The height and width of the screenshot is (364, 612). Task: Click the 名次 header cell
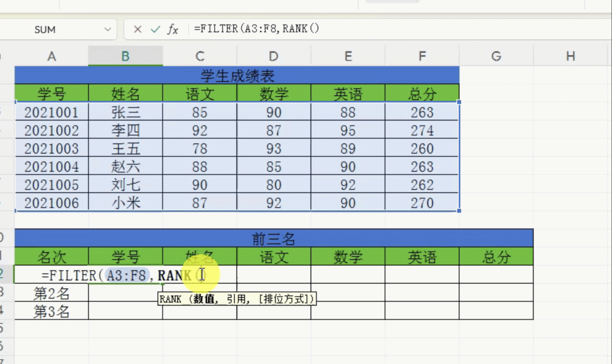tap(52, 257)
